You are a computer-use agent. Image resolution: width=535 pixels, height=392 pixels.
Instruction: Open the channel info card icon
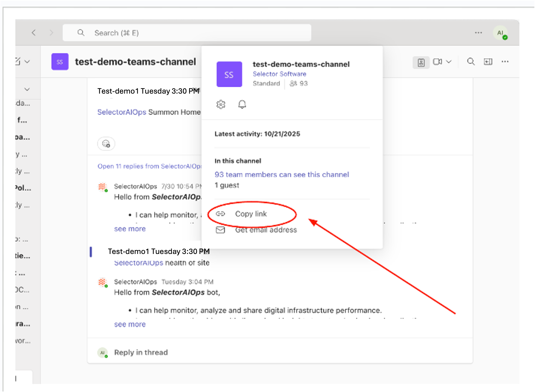coord(421,62)
